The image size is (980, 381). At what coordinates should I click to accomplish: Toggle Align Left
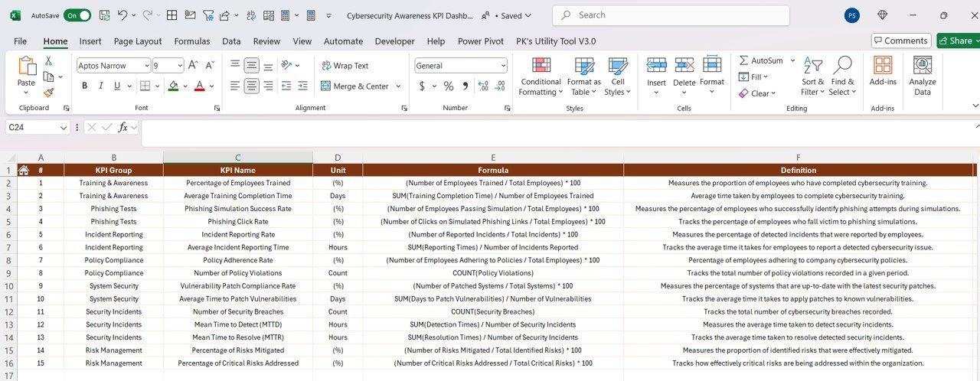[x=235, y=86]
